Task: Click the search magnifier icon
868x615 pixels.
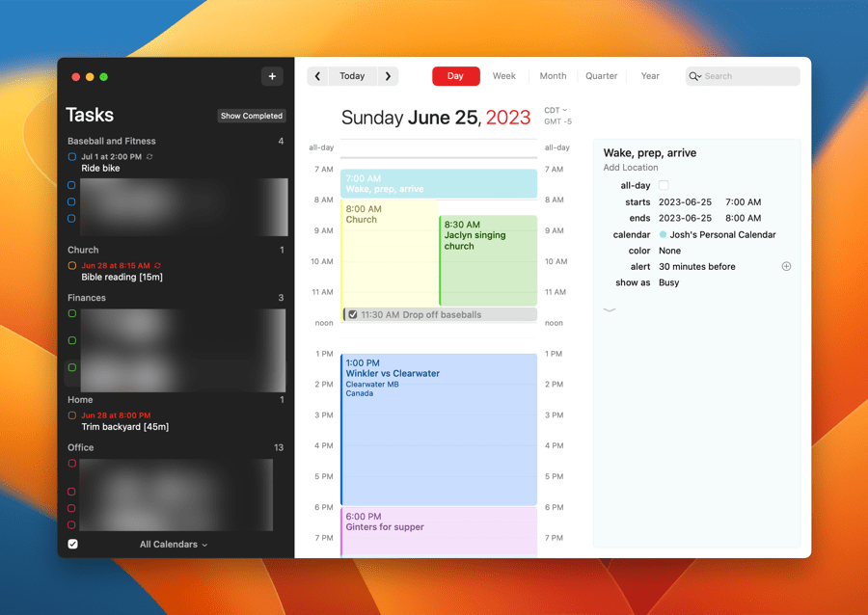Action: (x=694, y=76)
